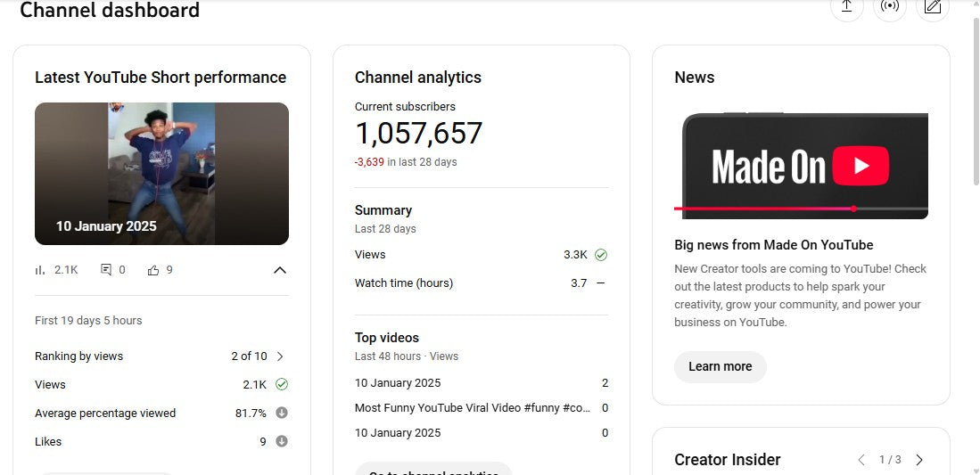Click the Made On YouTube news banner
980x475 pixels.
801,166
